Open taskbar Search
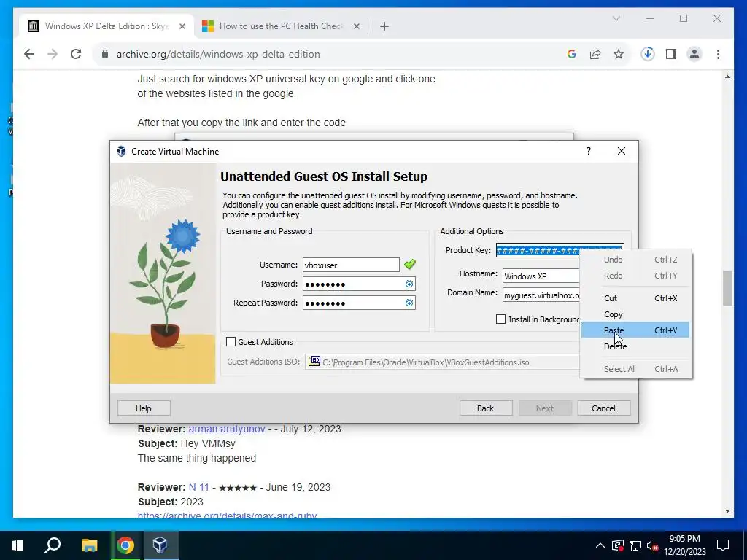 [x=53, y=545]
